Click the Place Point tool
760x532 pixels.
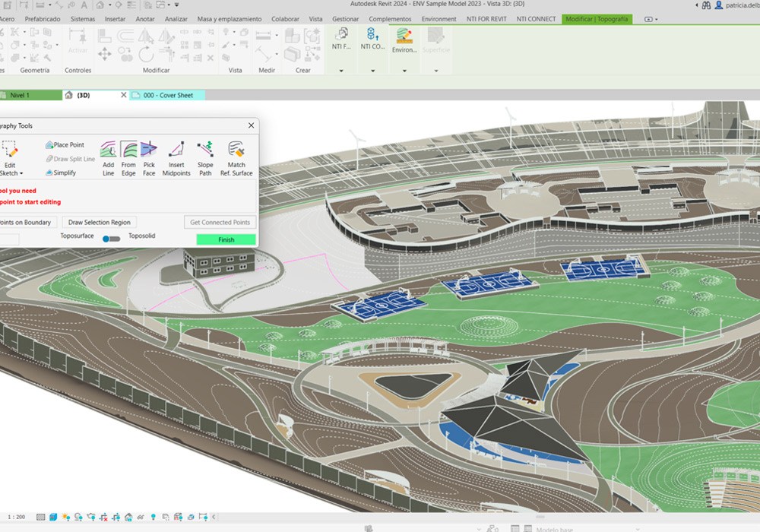pyautogui.click(x=65, y=145)
